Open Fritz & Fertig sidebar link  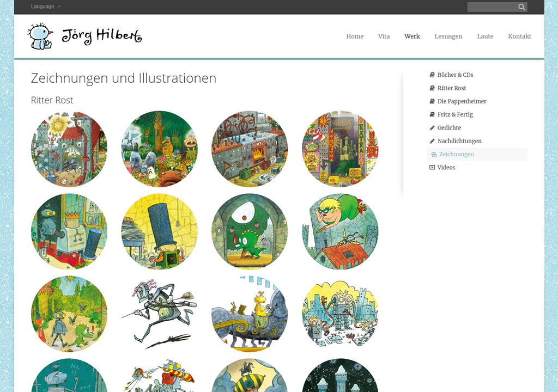pyautogui.click(x=455, y=114)
